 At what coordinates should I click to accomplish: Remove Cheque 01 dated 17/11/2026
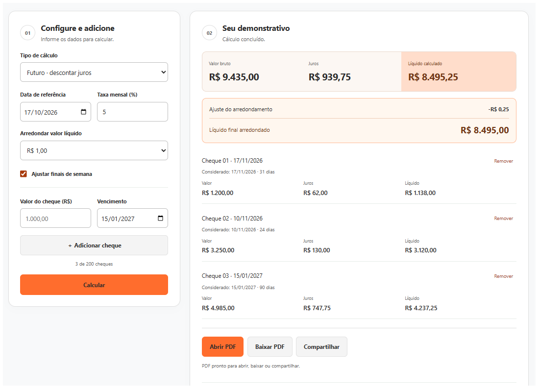click(x=503, y=161)
